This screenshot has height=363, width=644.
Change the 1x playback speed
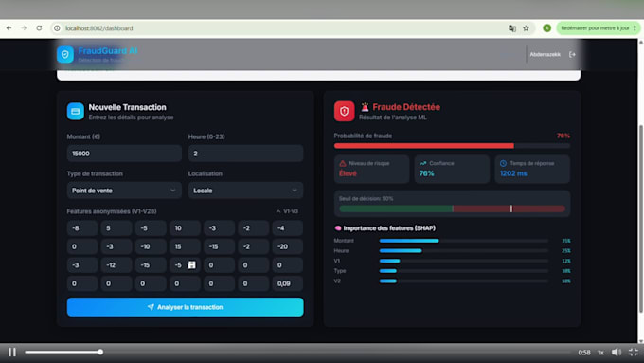600,353
